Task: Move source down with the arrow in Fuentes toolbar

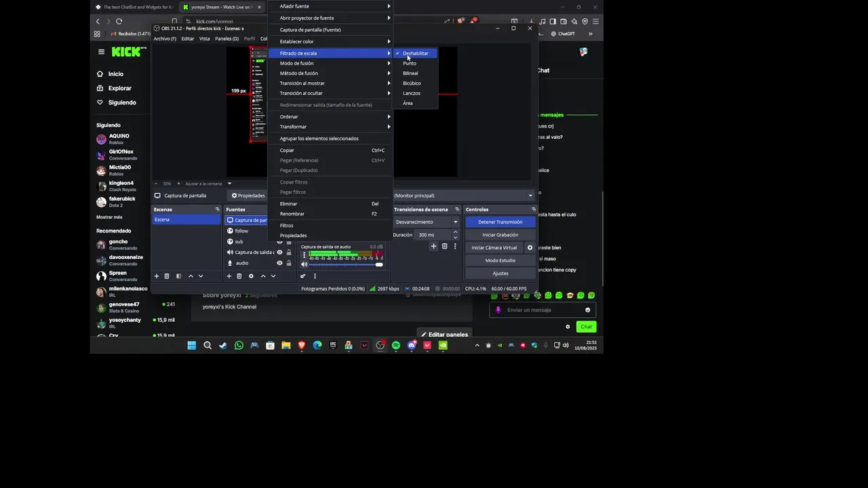Action: pyautogui.click(x=273, y=276)
